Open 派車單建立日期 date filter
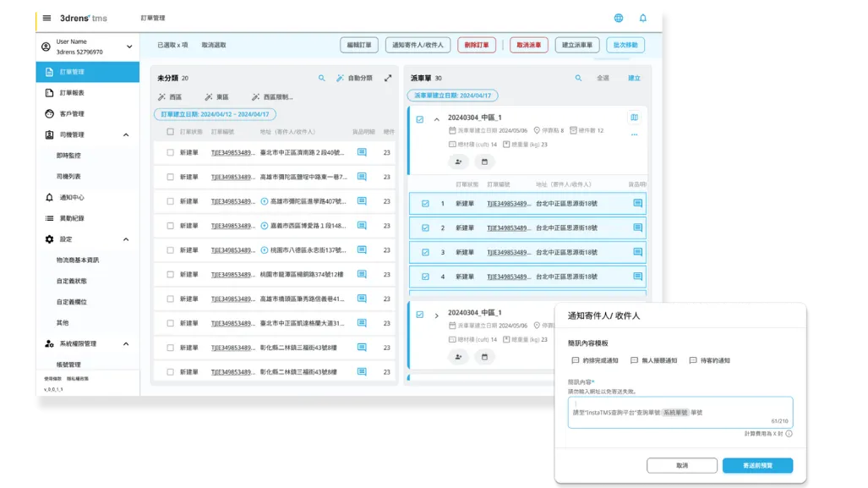 tap(452, 96)
